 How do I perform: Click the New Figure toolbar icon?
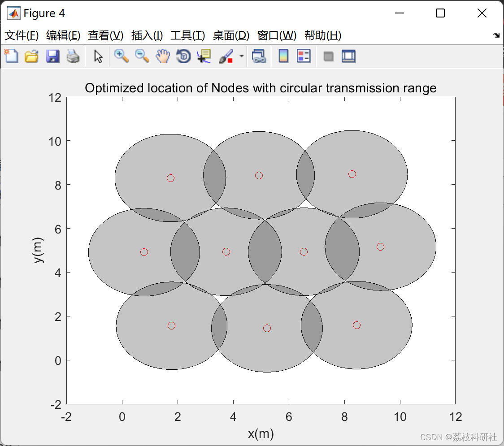click(x=11, y=56)
